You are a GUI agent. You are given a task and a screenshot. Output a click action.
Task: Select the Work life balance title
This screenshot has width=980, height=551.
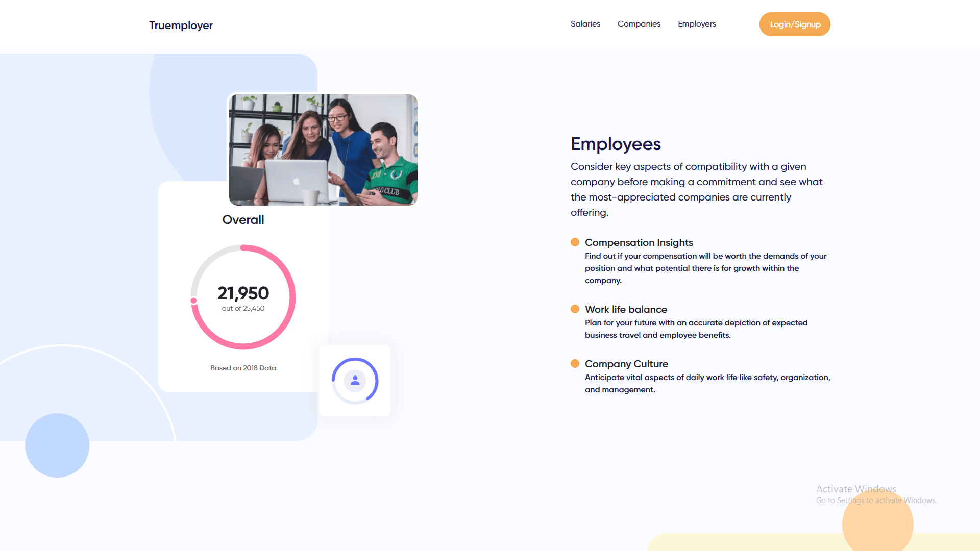pos(626,309)
